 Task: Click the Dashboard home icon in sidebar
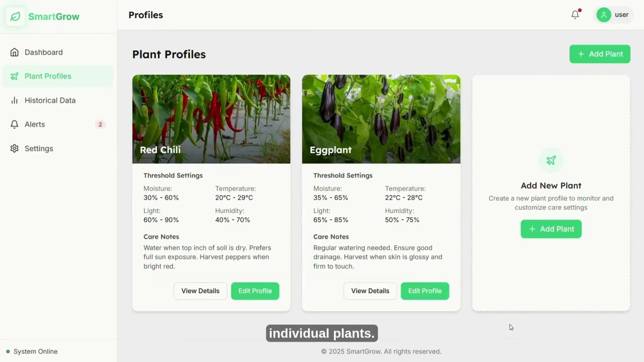click(15, 52)
